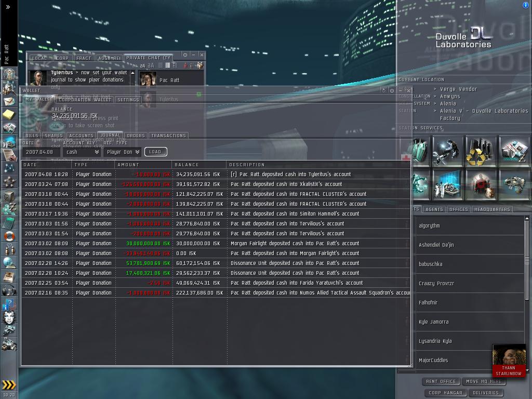This screenshot has width=532, height=399.
Task: Switch chat to compact text-only list mode
Action: (x=160, y=65)
